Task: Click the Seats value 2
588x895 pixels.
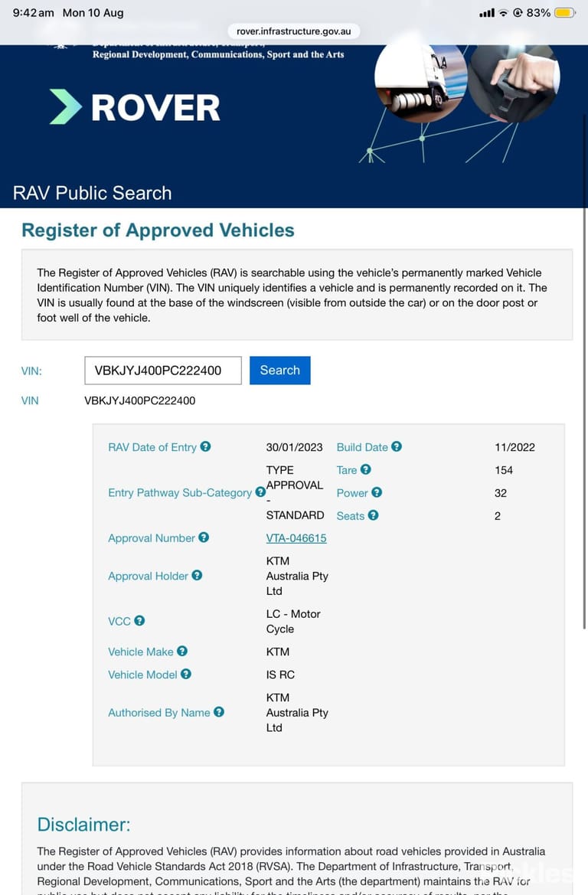Action: (x=498, y=515)
